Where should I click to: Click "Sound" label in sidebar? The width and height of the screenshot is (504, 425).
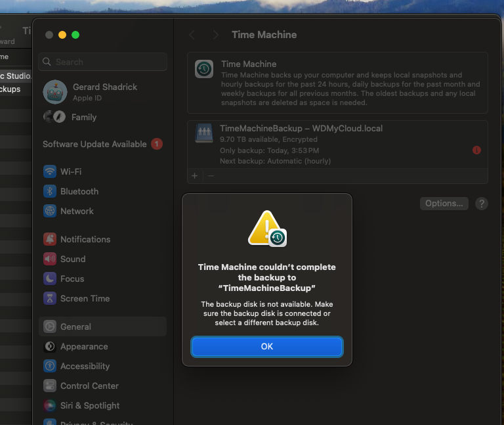point(73,259)
